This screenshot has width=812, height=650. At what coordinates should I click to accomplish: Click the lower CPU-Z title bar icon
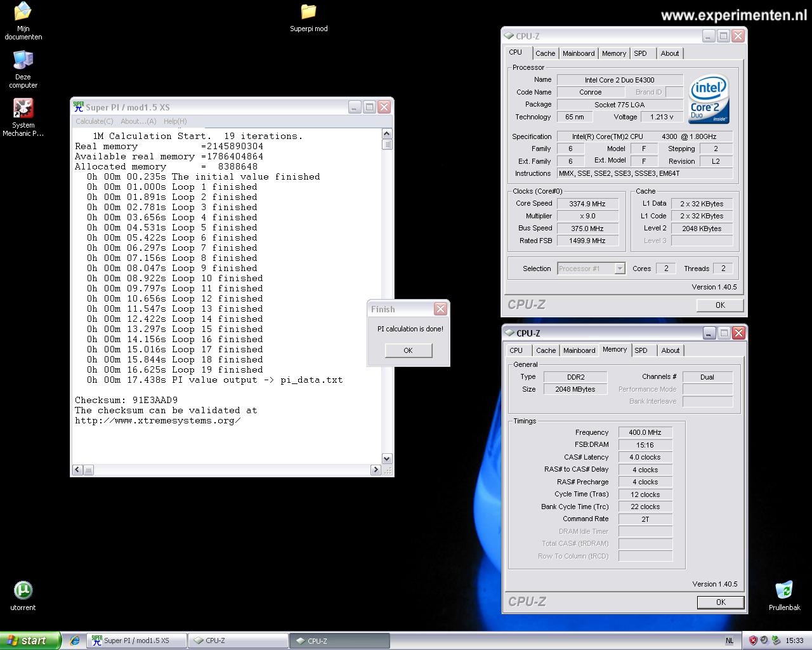pyautogui.click(x=509, y=333)
